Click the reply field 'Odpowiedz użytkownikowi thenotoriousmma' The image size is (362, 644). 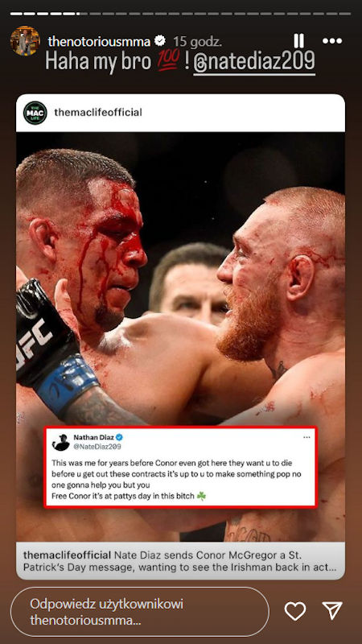[x=139, y=612]
